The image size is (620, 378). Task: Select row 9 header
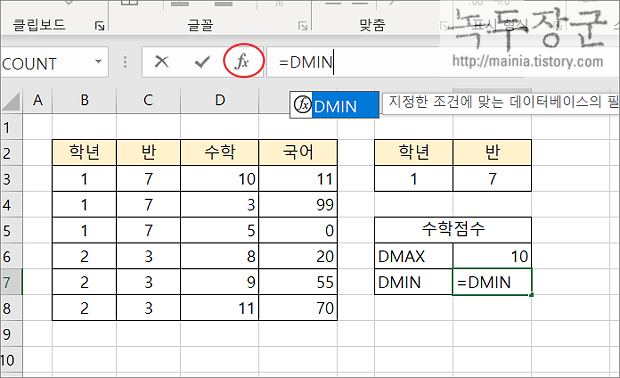(11, 334)
